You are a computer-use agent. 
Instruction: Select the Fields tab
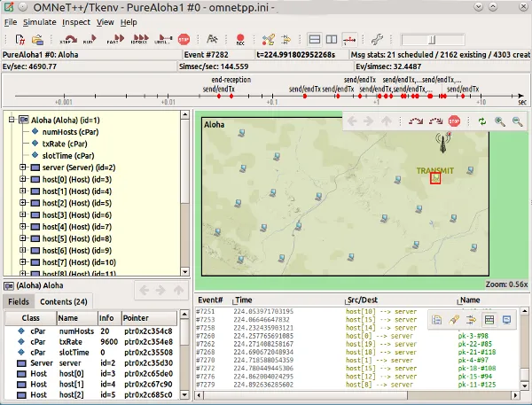point(19,302)
